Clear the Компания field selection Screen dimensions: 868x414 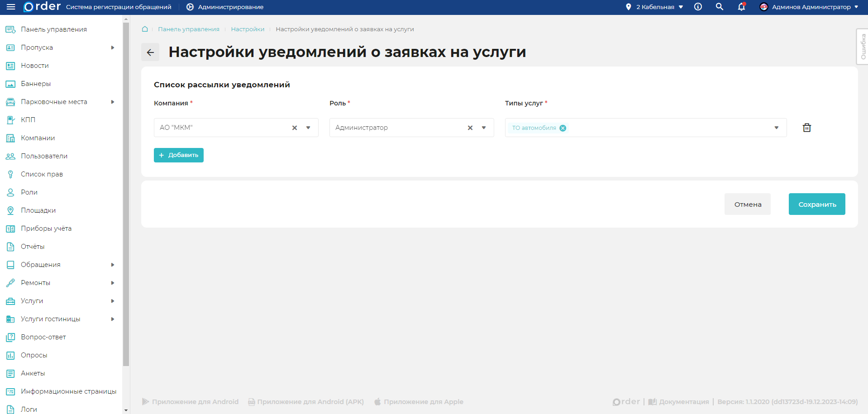[x=294, y=128]
